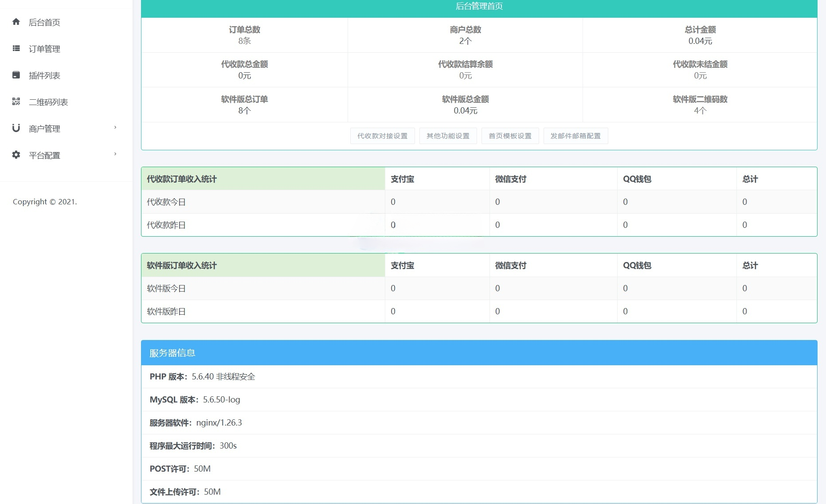Viewport: 826px width, 504px height.
Task: Open 二维码列表 in the sidebar
Action: click(49, 102)
